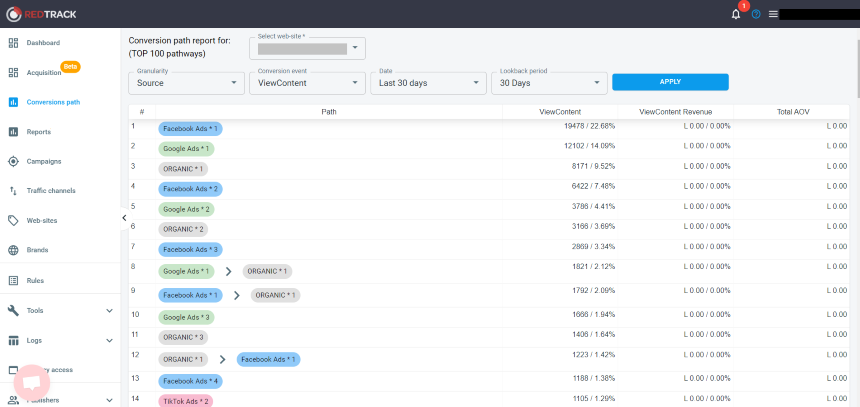Click the Logs table icon
Screen dimensions: 860x407
pos(14,341)
